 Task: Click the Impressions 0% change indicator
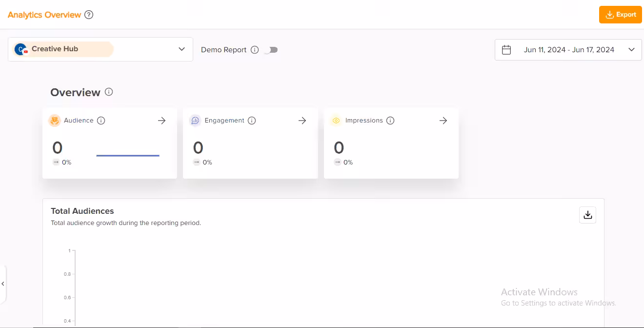[x=343, y=162]
